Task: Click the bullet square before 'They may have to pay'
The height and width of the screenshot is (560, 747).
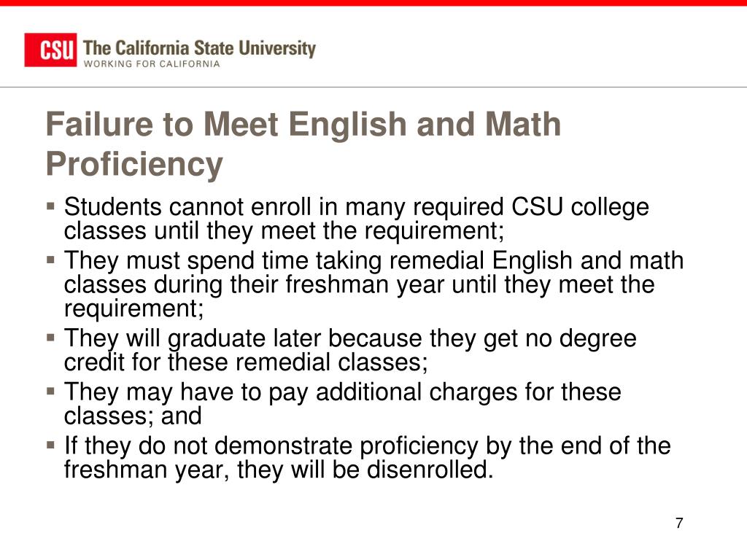Action: point(51,392)
